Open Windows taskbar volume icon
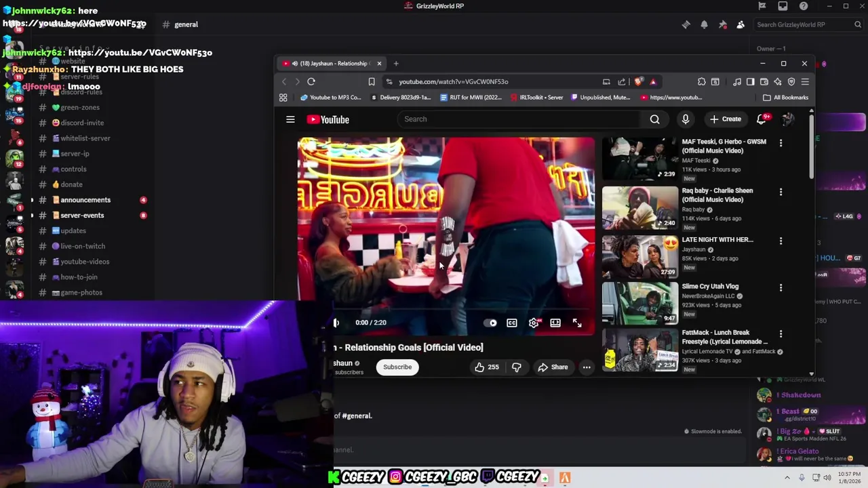The image size is (868, 488). tap(827, 478)
